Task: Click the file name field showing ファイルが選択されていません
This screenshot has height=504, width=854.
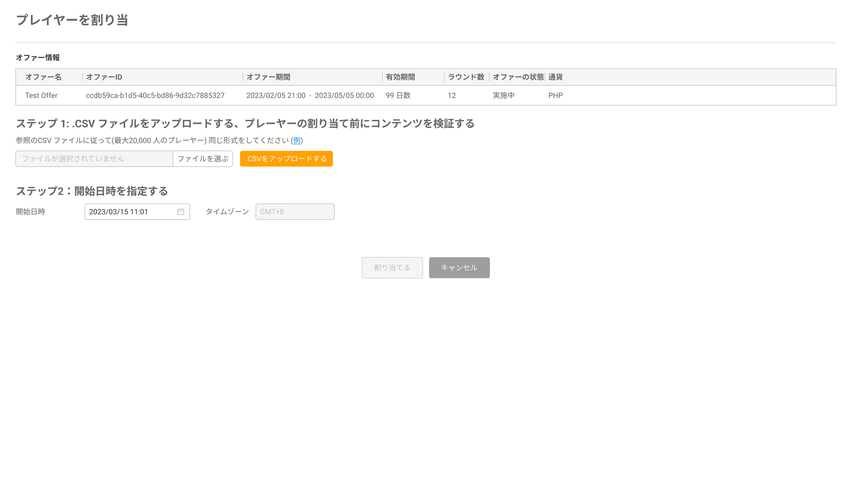Action: pyautogui.click(x=93, y=159)
